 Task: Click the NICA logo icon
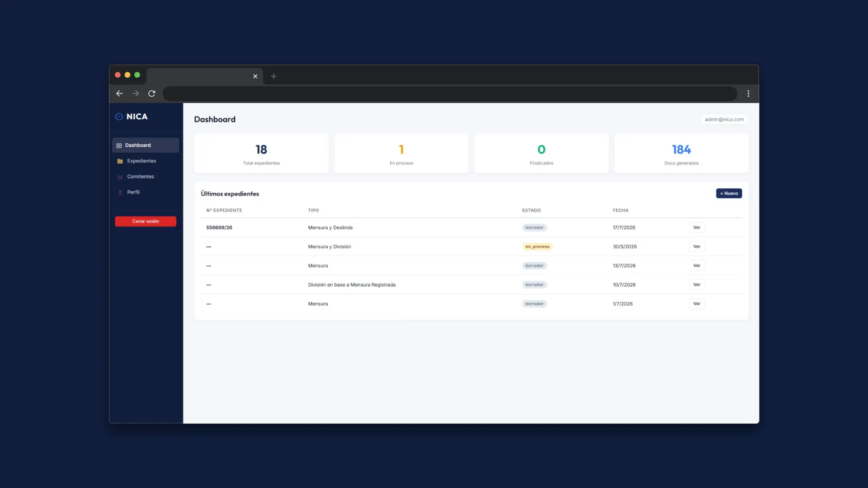pos(119,117)
